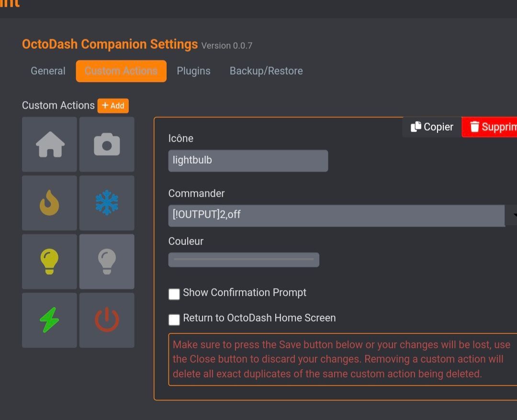The image size is (517, 420).
Task: Select the red power action icon
Action: click(107, 320)
